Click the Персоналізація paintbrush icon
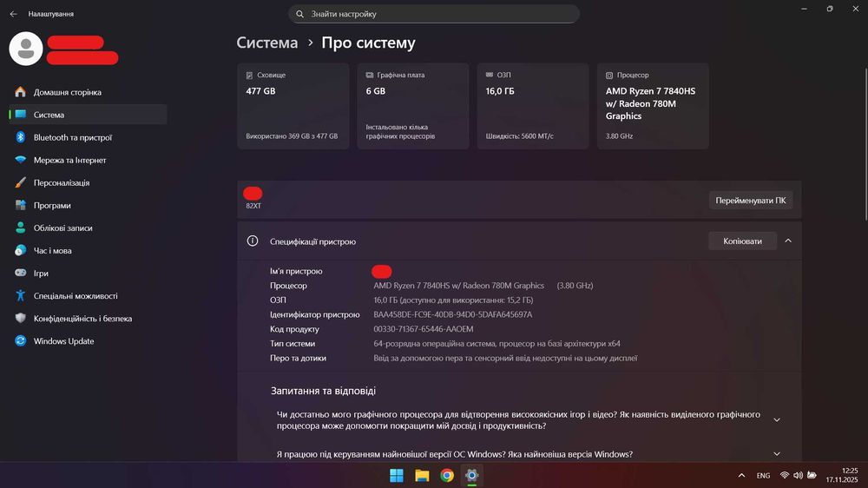Image resolution: width=868 pixels, height=488 pixels. 21,182
